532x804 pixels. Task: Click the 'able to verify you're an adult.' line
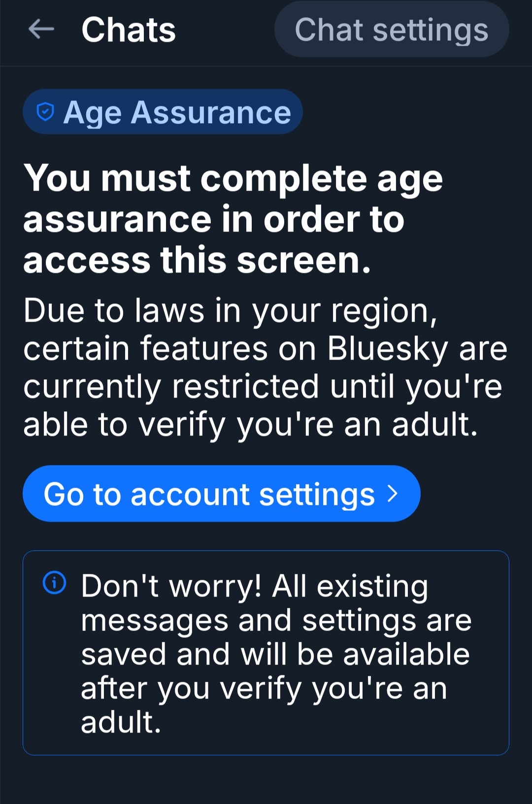click(x=250, y=425)
